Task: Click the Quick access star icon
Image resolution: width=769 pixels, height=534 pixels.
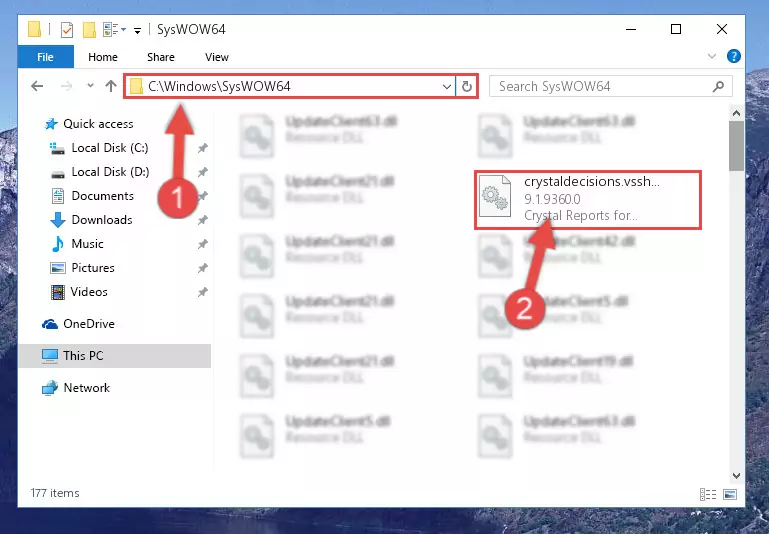Action: (x=51, y=124)
